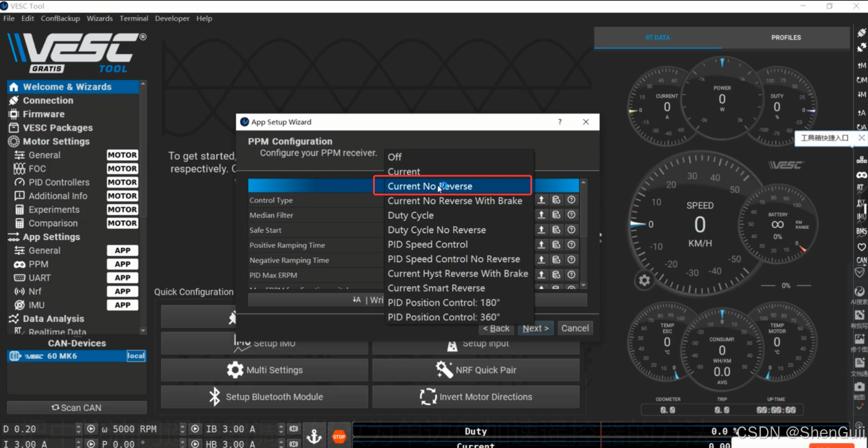Click the anchor brake icon
Screen dimensions: 868x448
point(314,437)
